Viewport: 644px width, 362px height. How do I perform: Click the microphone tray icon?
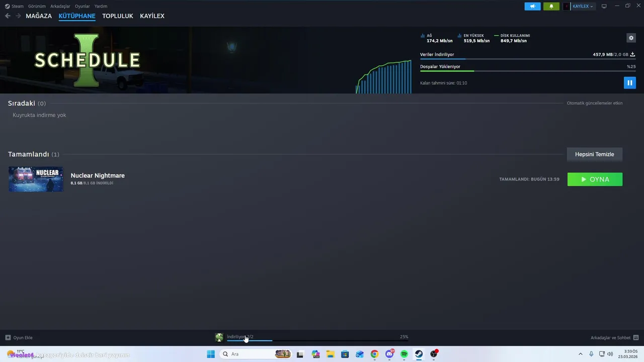[591, 354]
